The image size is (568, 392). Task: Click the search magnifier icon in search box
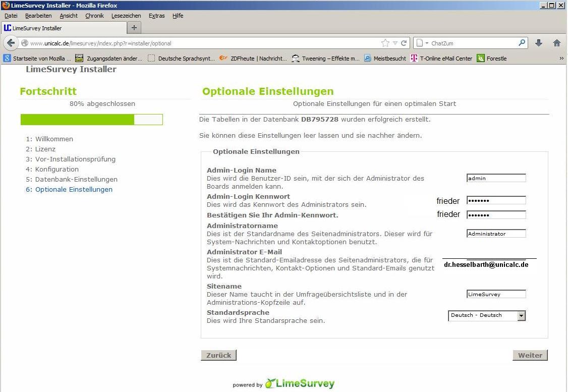(x=522, y=43)
